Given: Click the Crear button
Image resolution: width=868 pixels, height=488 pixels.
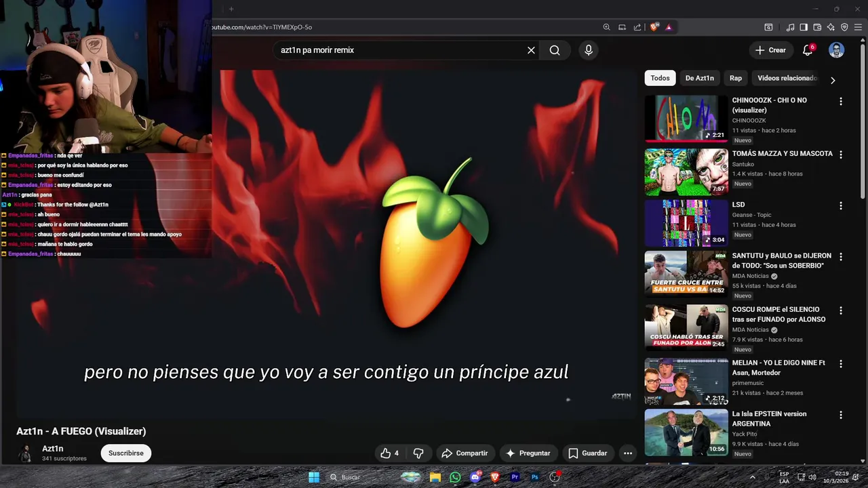Looking at the screenshot, I should tap(770, 50).
